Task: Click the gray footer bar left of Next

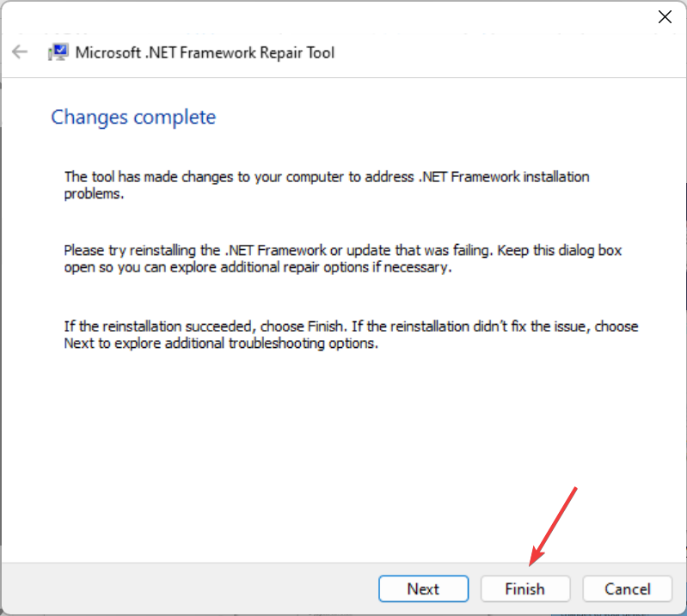Action: point(188,589)
